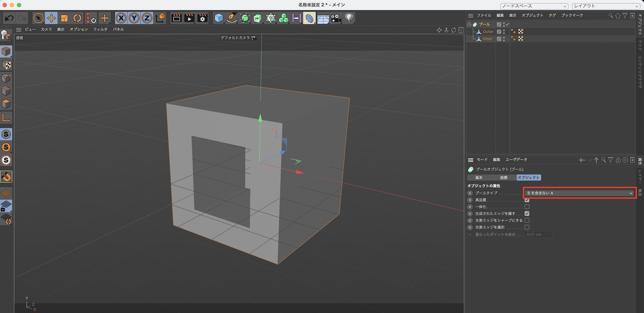Enable 交差エッジを選択 checkbox
Screen dimensions: 644x313
[x=527, y=227]
